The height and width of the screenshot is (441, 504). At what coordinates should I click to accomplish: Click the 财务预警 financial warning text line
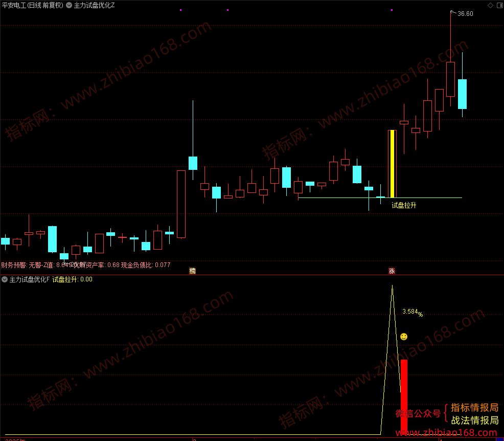coord(85,264)
